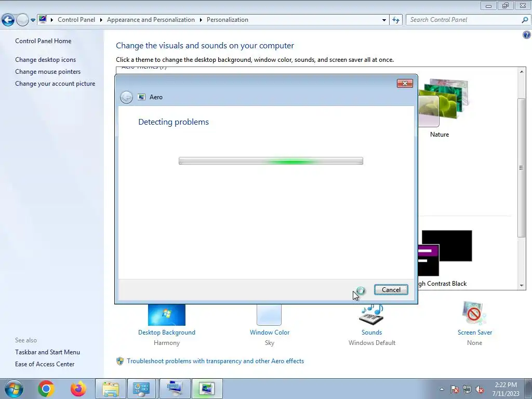Close the Aero troubleshooter dialog
This screenshot has width=532, height=399.
[405, 84]
